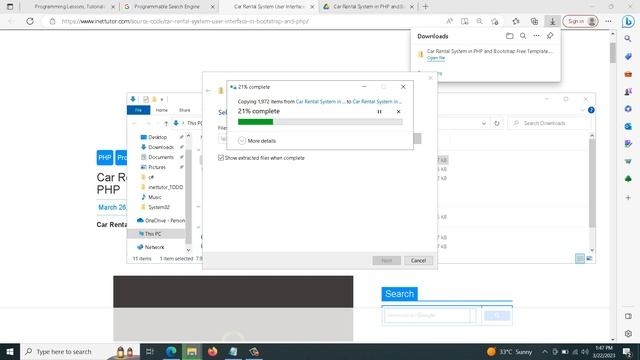Click the Edge Downloads toolbar button
This screenshot has height=360, width=640.
pyautogui.click(x=552, y=21)
